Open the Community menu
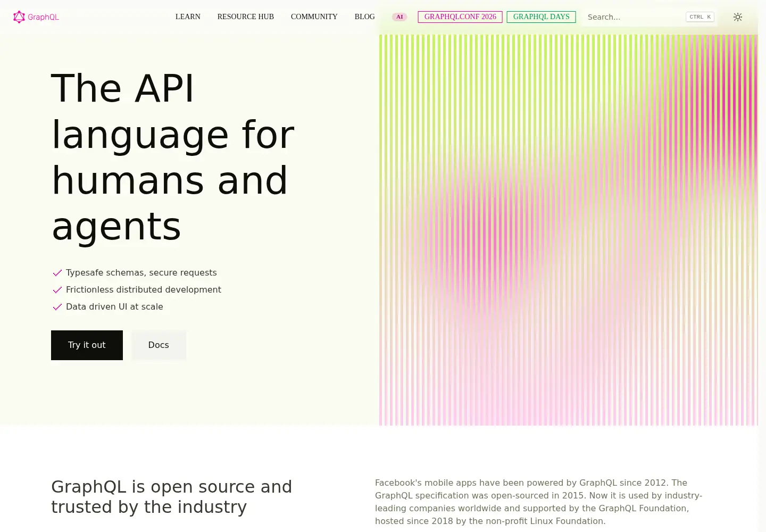The image size is (766, 532). tap(314, 17)
